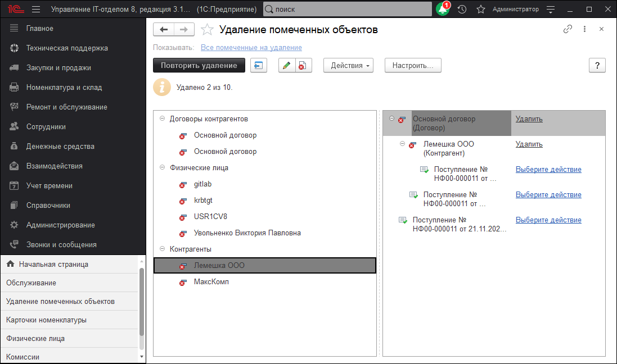Open the blue go-to-list arrow icon
The width and height of the screenshot is (617, 364).
coord(259,65)
